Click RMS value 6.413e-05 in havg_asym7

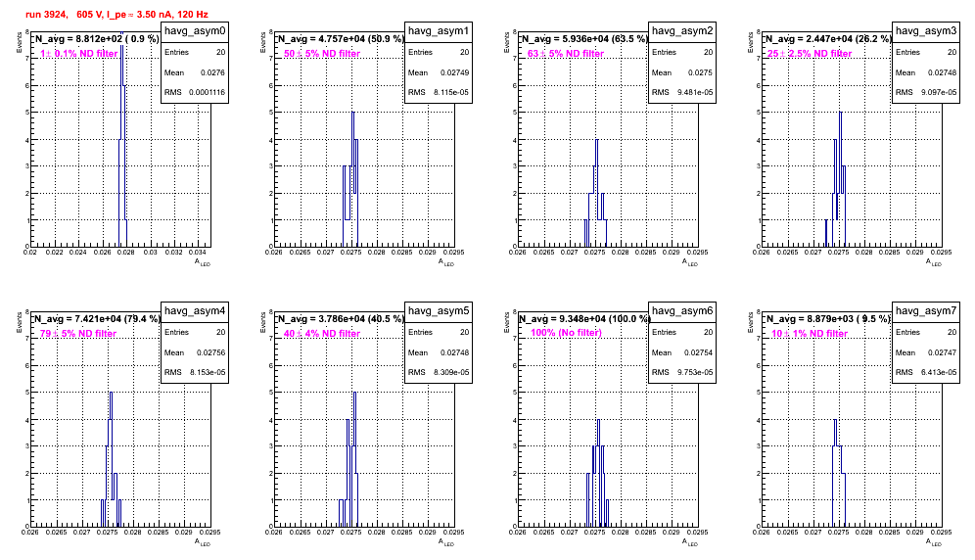939,372
